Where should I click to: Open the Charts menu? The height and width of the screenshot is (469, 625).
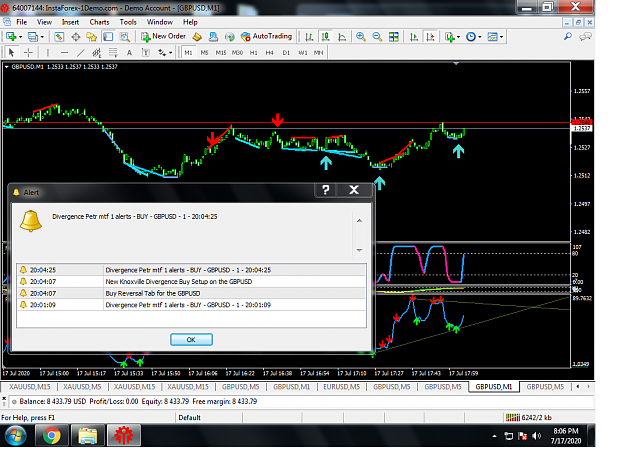click(99, 22)
